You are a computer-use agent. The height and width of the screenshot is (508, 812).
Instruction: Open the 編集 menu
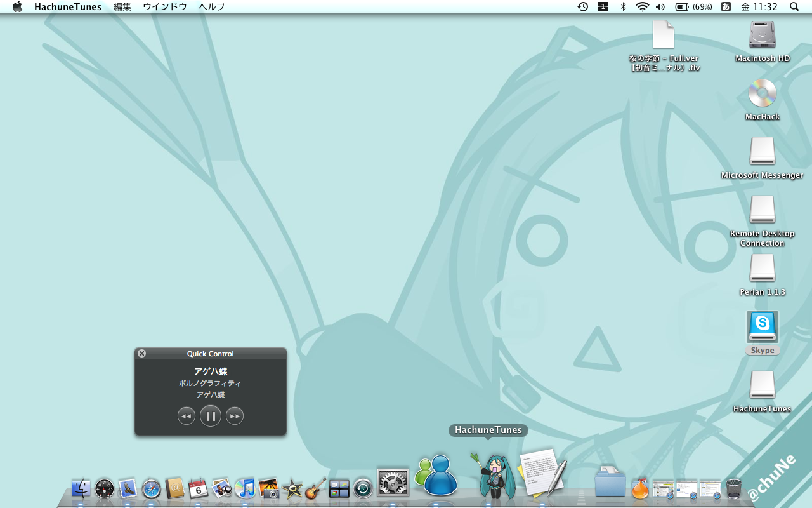click(122, 7)
